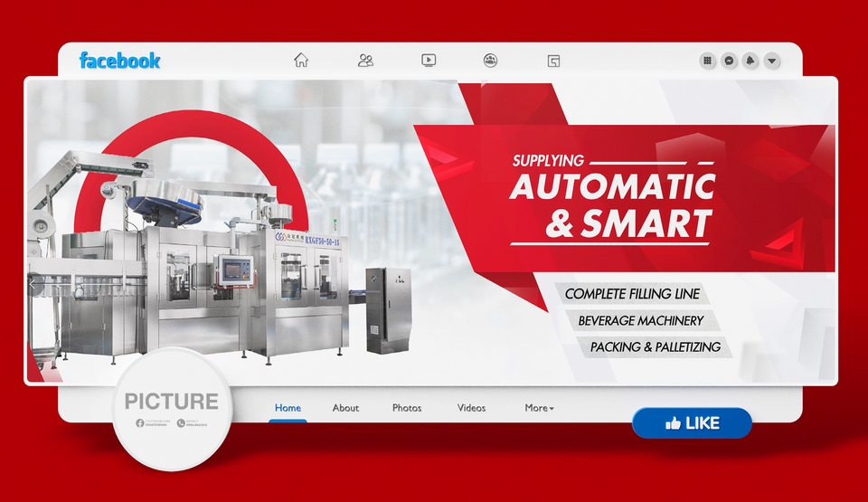Click the Packing & Palletizing label
Viewport: 868px width, 502px height.
[655, 346]
